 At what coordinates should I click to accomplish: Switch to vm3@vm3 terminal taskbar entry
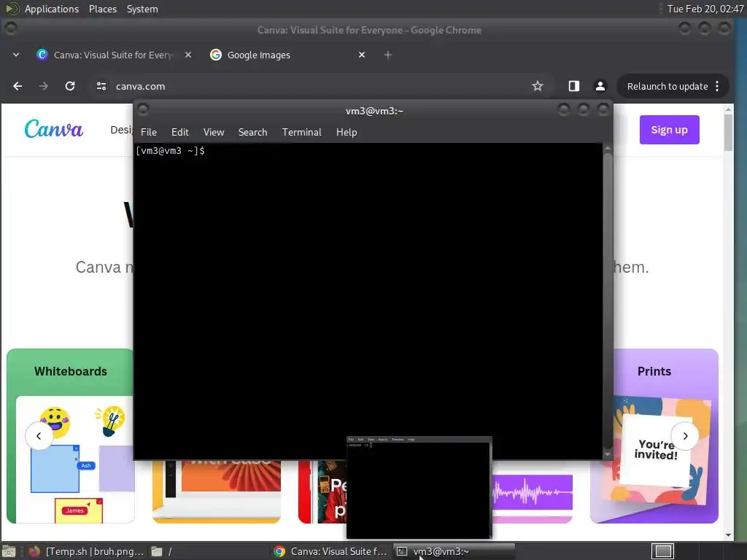tap(454, 551)
